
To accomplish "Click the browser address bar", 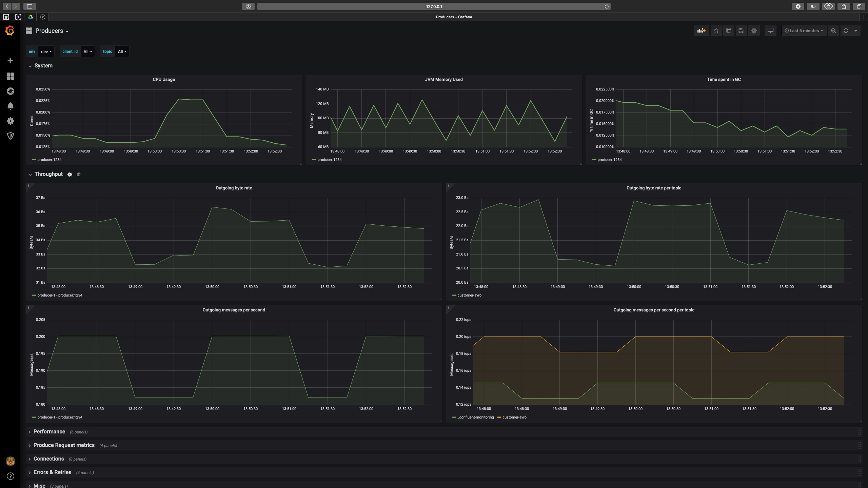I will coord(434,6).
